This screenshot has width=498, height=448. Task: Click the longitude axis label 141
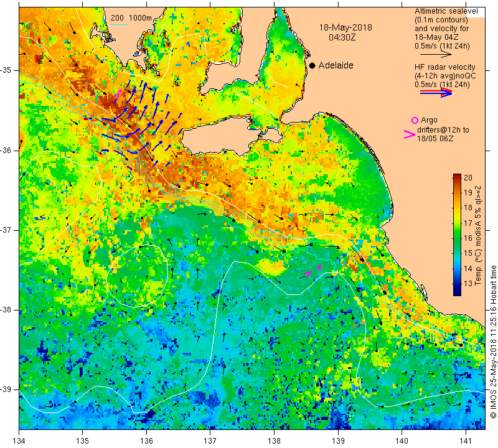(466, 441)
